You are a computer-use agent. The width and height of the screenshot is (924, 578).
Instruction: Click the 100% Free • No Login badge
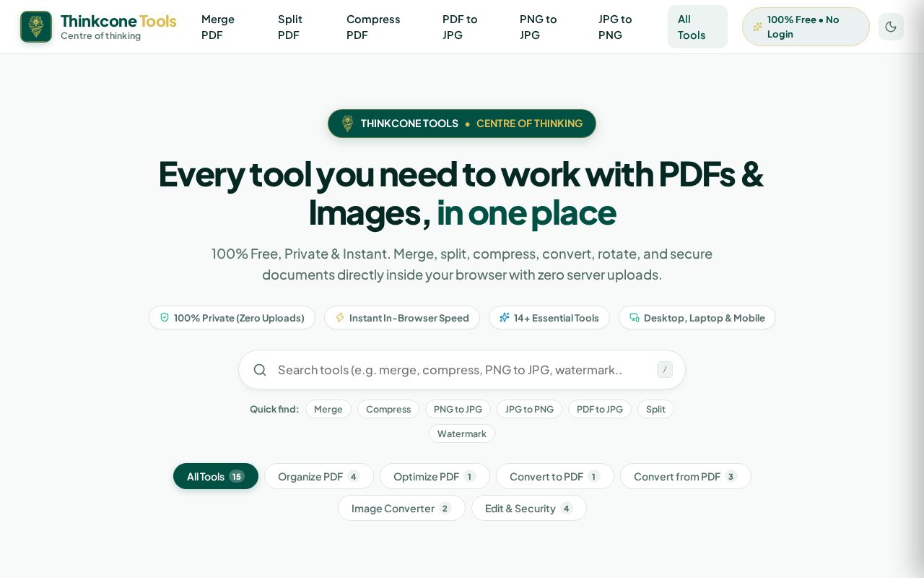[806, 27]
